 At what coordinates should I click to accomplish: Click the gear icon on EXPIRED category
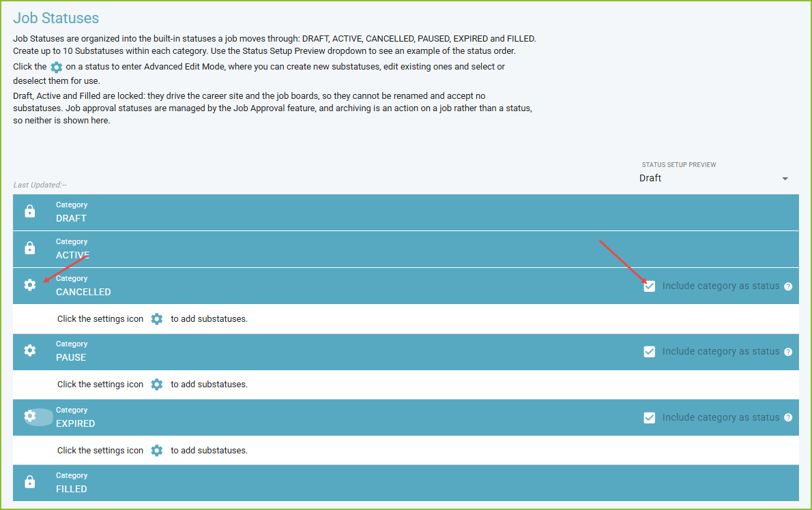click(30, 417)
